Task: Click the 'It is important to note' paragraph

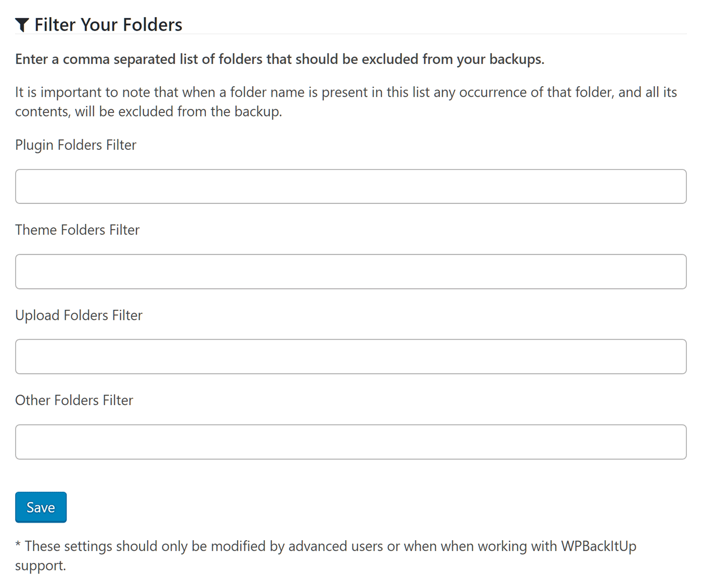Action: (x=346, y=102)
